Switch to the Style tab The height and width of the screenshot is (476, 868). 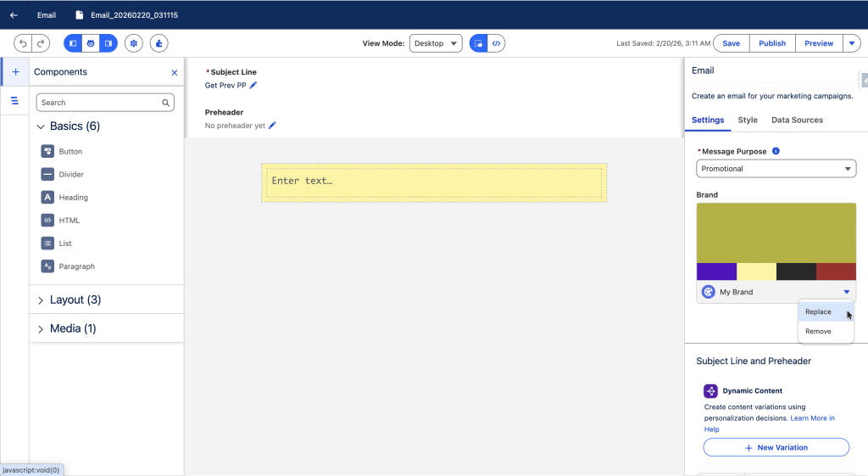tap(748, 120)
